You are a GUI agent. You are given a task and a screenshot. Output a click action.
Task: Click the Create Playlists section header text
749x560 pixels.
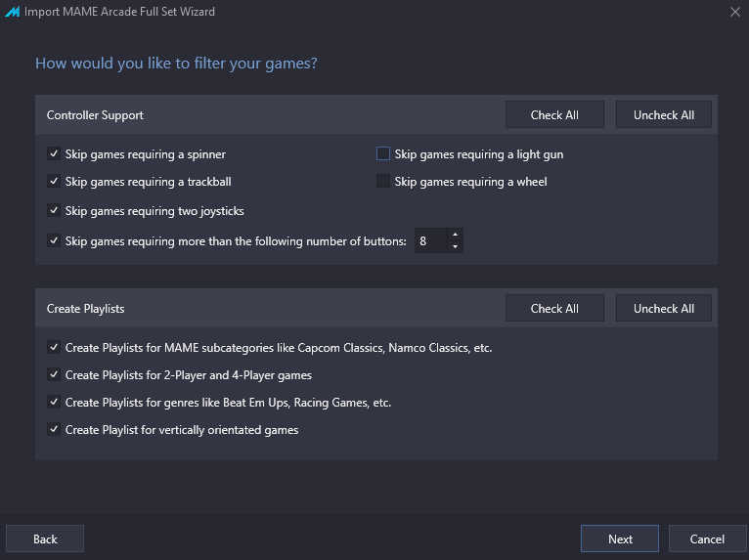[x=85, y=309]
